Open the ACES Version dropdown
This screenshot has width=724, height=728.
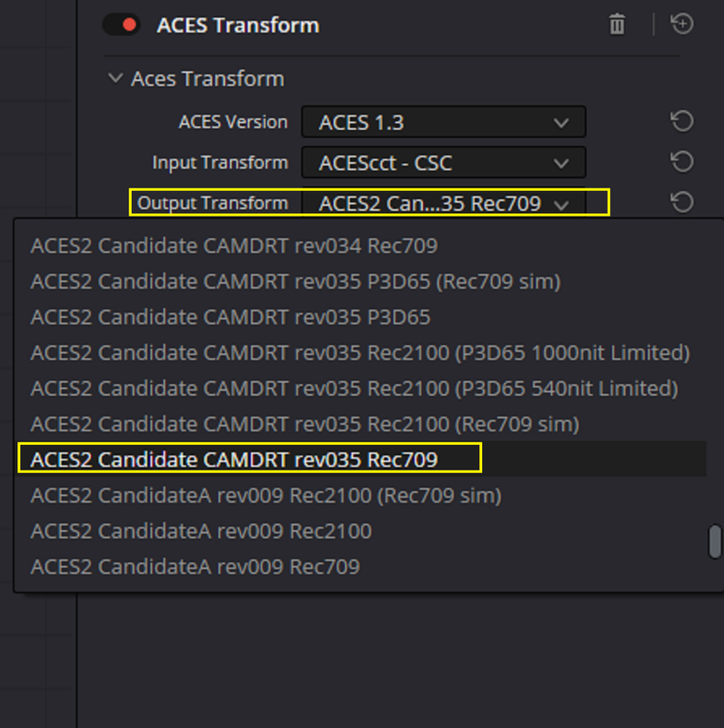click(443, 122)
